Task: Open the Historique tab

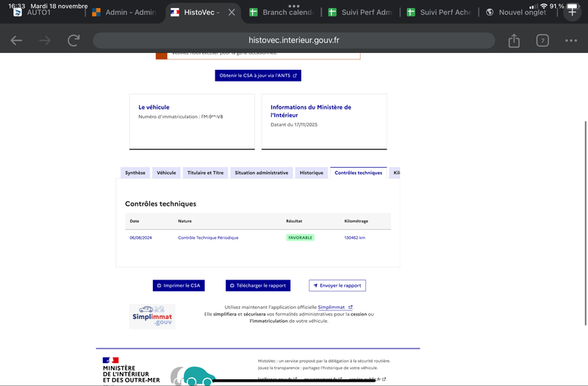Action: click(x=311, y=173)
